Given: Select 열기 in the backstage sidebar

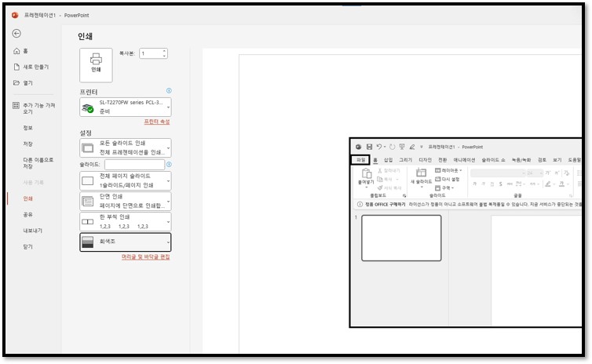Looking at the screenshot, I should click(x=24, y=83).
